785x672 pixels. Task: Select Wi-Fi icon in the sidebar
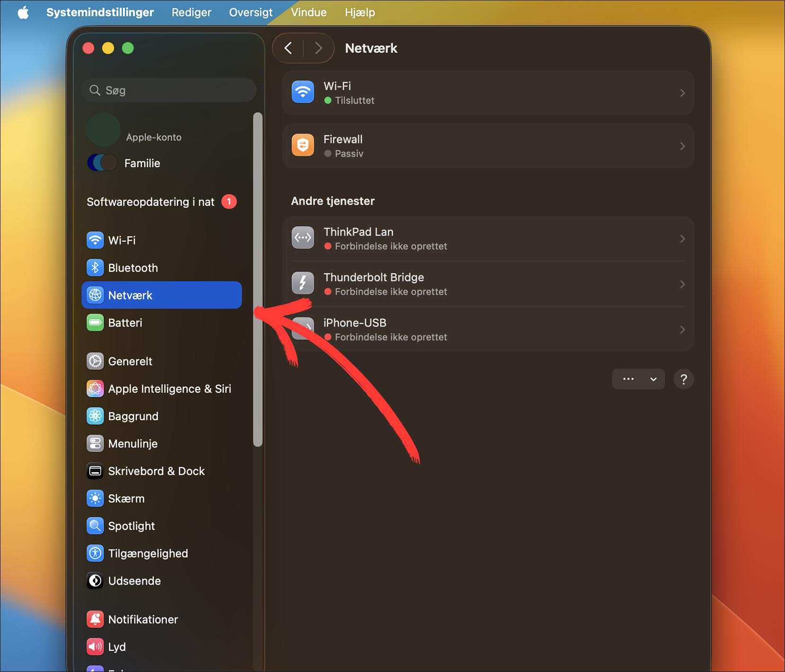coord(95,240)
